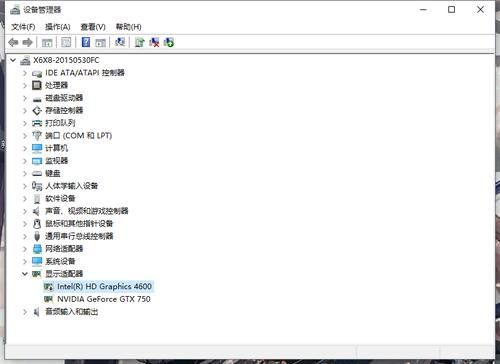Click the update driver toolbar icon
The image size is (500, 364).
pyautogui.click(x=139, y=42)
